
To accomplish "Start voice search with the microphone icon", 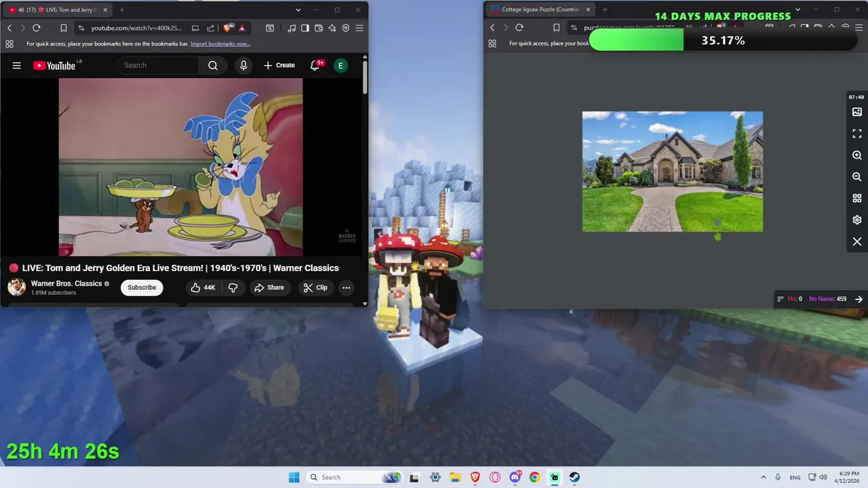I will pyautogui.click(x=243, y=65).
